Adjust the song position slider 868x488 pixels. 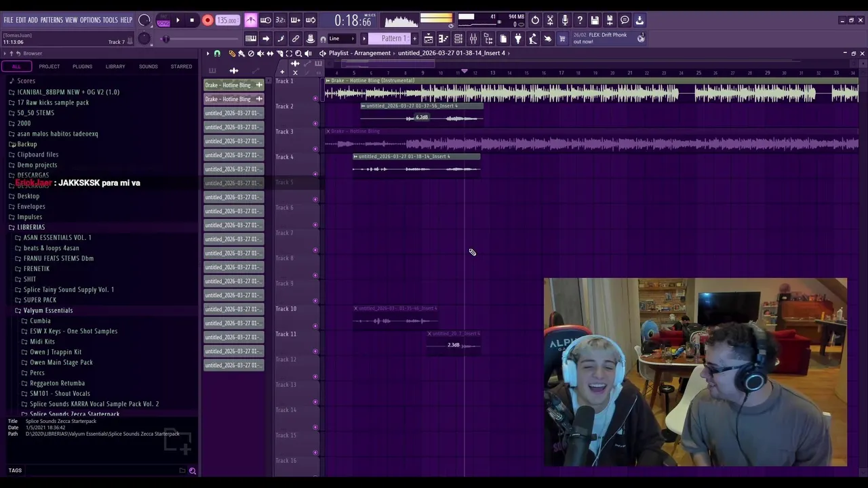[x=166, y=39]
